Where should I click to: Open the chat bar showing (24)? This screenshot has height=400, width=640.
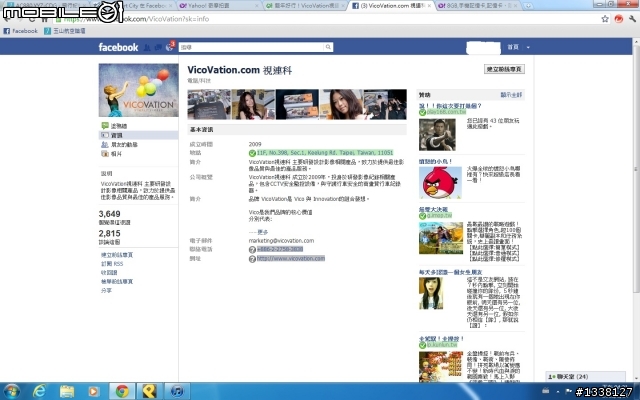tap(585, 376)
